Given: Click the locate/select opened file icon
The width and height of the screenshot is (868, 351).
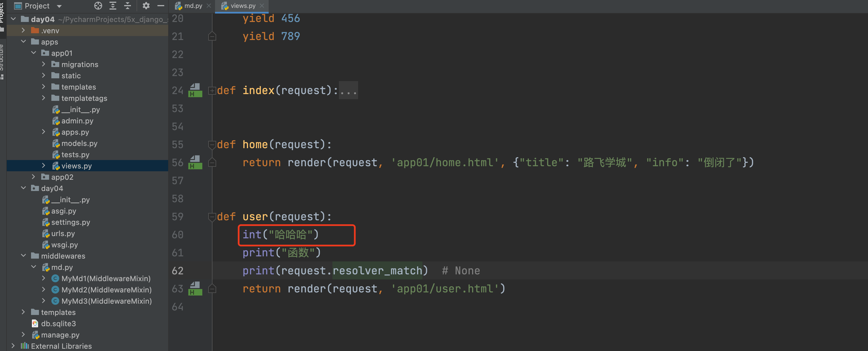Looking at the screenshot, I should 98,6.
